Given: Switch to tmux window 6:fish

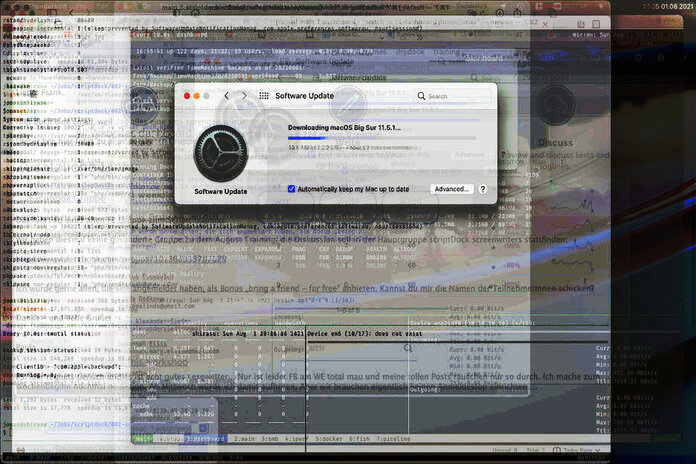Looking at the screenshot, I should click(359, 439).
